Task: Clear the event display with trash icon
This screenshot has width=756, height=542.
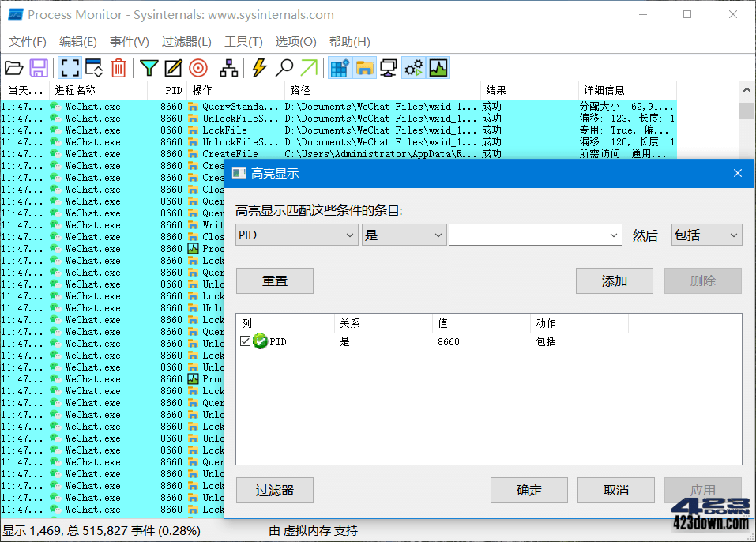Action: pyautogui.click(x=118, y=68)
